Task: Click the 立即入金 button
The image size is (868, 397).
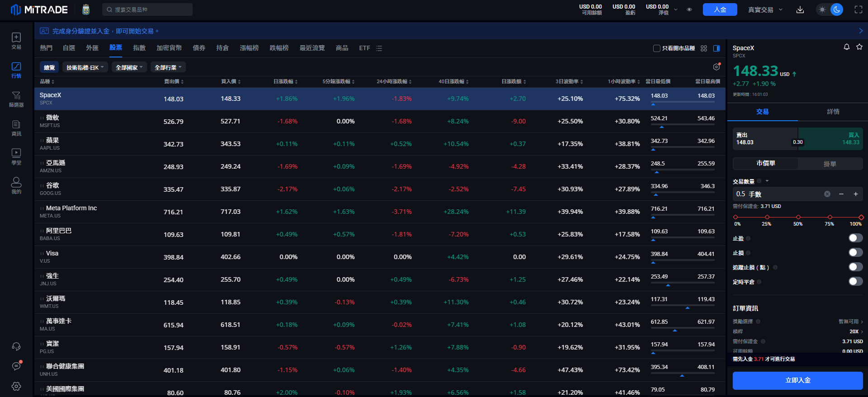Action: click(x=798, y=380)
